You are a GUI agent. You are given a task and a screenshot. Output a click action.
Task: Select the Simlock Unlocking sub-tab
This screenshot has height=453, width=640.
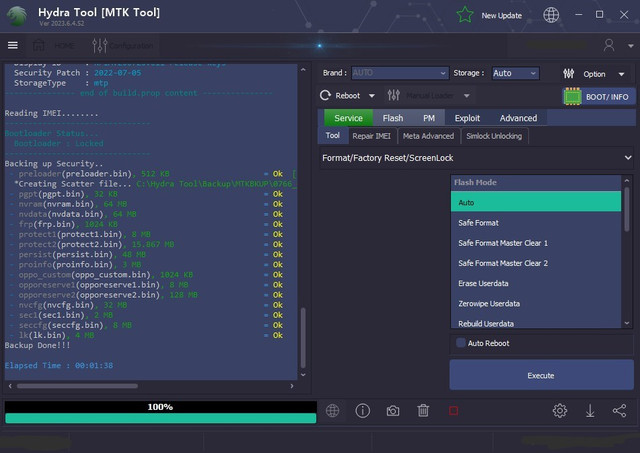(x=494, y=136)
